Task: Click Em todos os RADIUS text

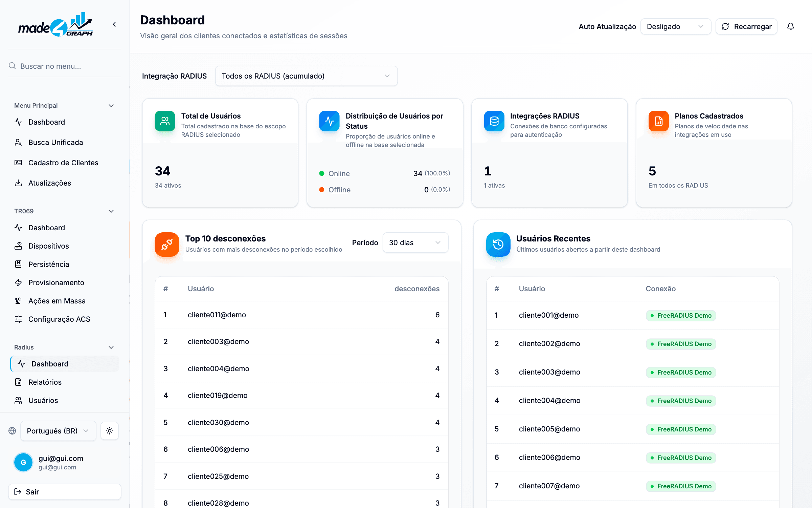Action: coord(678,185)
